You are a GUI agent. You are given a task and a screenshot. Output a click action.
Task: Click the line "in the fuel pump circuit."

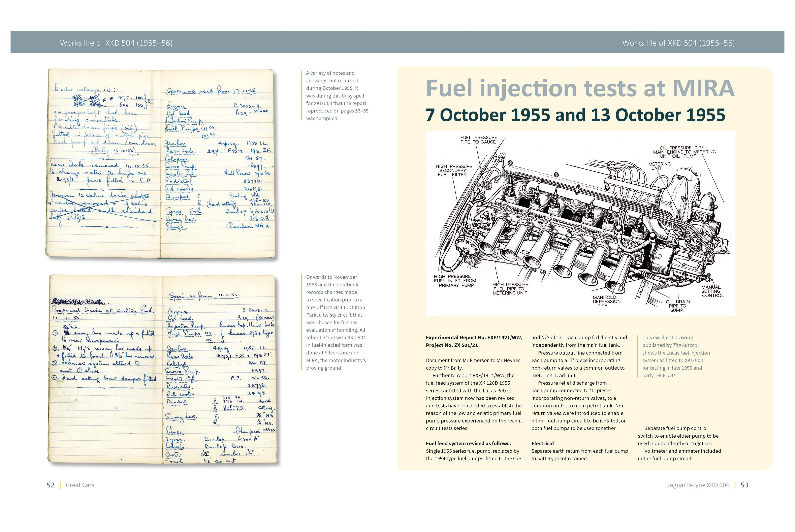(665, 459)
